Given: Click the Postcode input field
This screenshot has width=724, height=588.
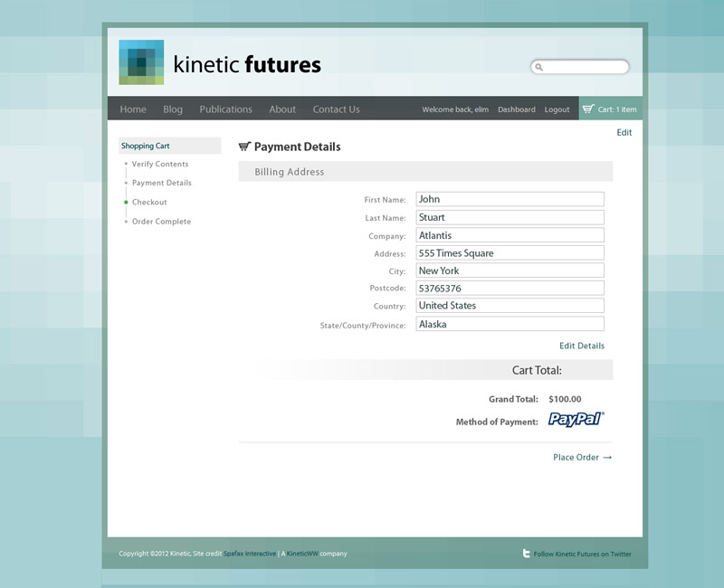Looking at the screenshot, I should click(x=510, y=289).
